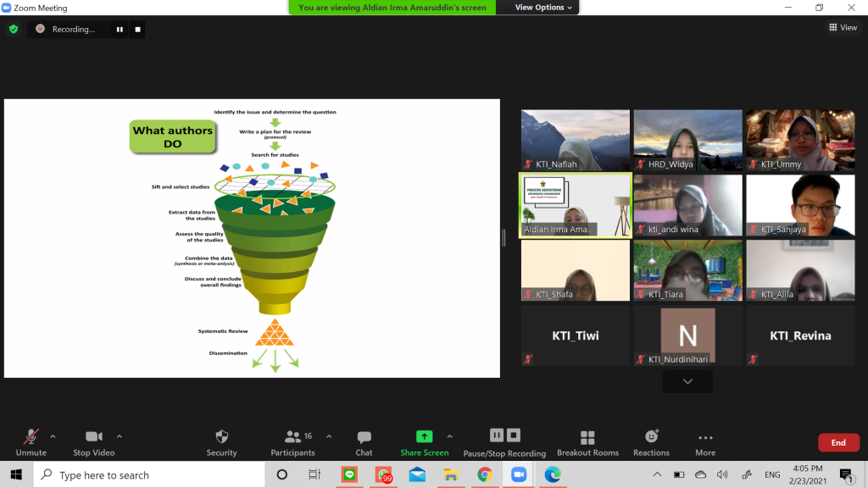Screen dimensions: 868x488
Task: Click the green encryption shield icon
Action: tap(14, 30)
